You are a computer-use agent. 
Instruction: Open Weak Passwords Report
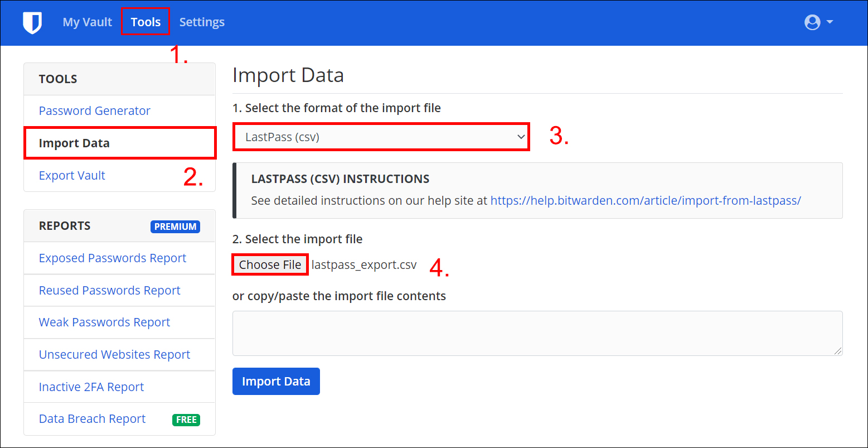coord(104,322)
